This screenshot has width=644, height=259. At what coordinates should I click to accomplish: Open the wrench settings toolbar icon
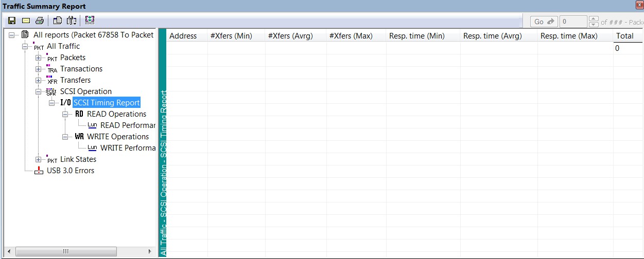tap(72, 21)
